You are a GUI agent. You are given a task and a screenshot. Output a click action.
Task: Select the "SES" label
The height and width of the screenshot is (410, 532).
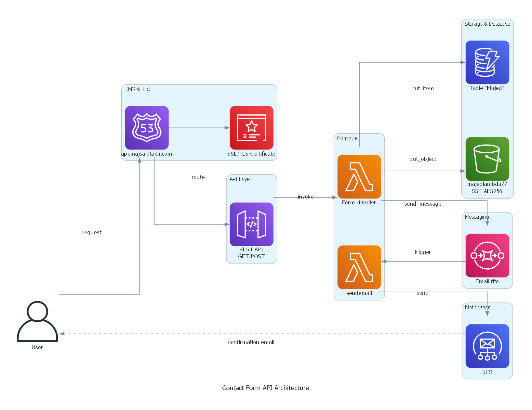(487, 372)
